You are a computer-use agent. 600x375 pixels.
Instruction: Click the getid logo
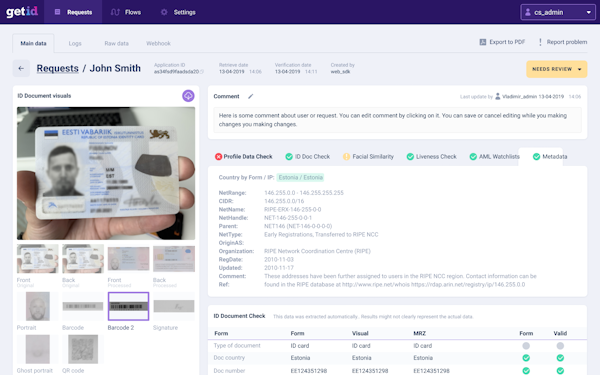click(22, 12)
